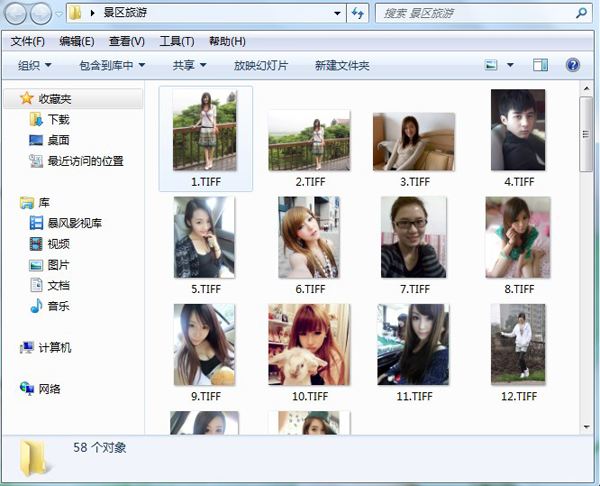Open 下载 in favorites
The width and height of the screenshot is (600, 486).
(59, 119)
